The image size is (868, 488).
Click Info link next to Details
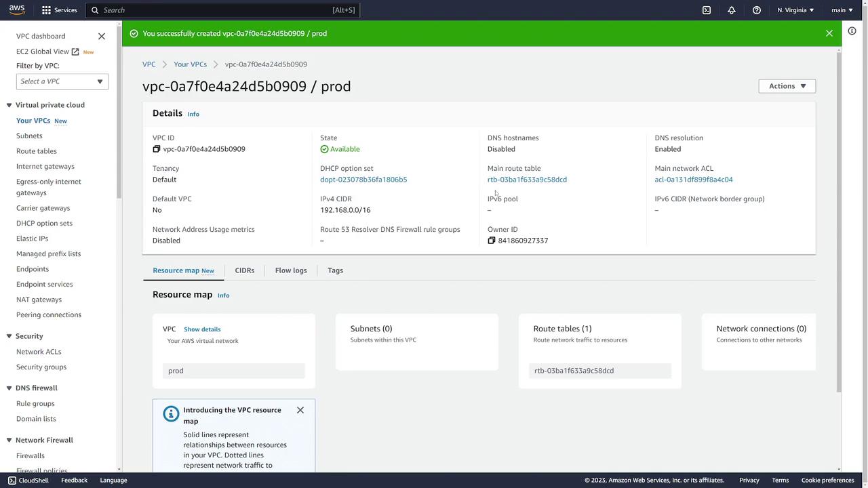(x=193, y=114)
